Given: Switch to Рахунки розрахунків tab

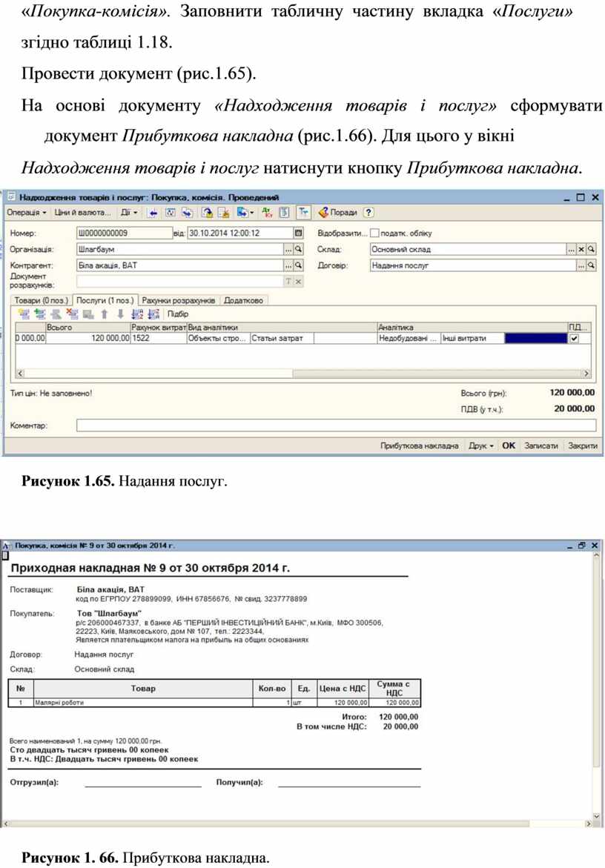Looking at the screenshot, I should click(x=178, y=300).
